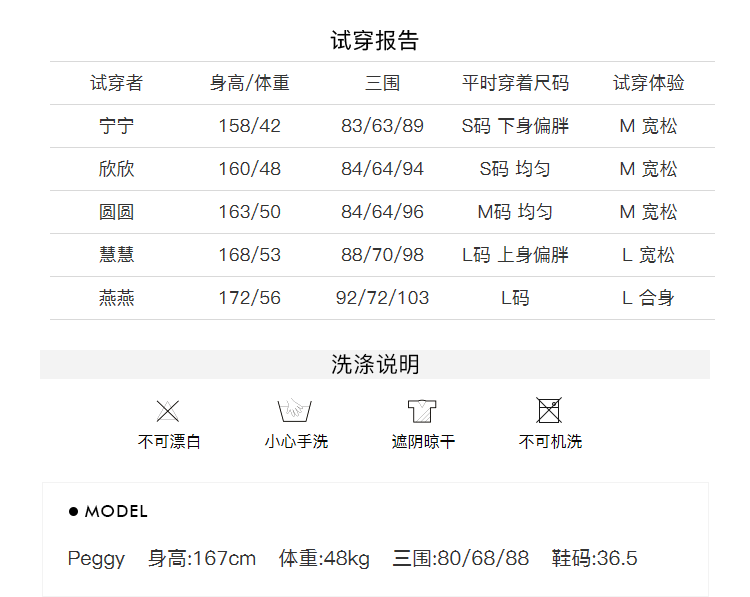Click measurements 83/63/89
The width and height of the screenshot is (750, 597).
click(x=382, y=126)
